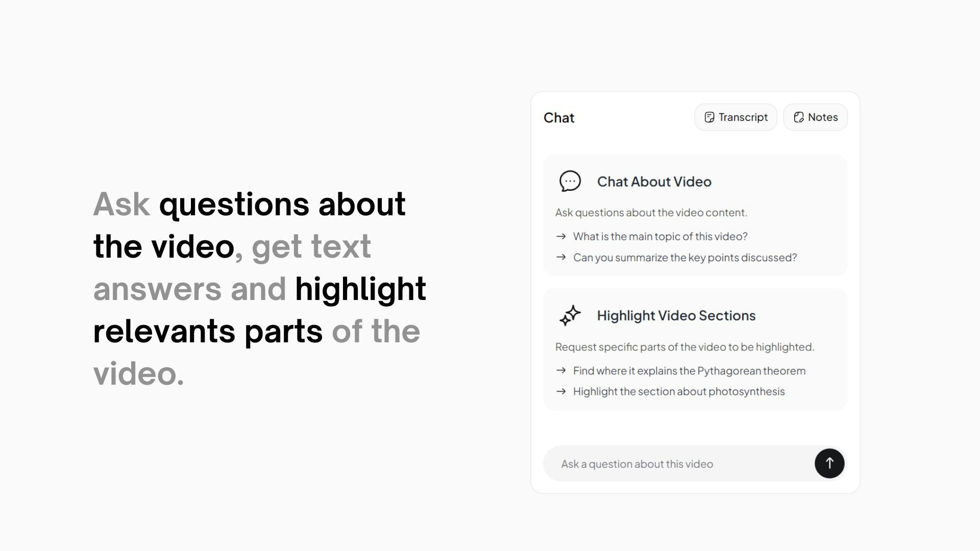Click arrow beside photosynthesis suggestion
This screenshot has width=980, height=551.
pyautogui.click(x=561, y=391)
